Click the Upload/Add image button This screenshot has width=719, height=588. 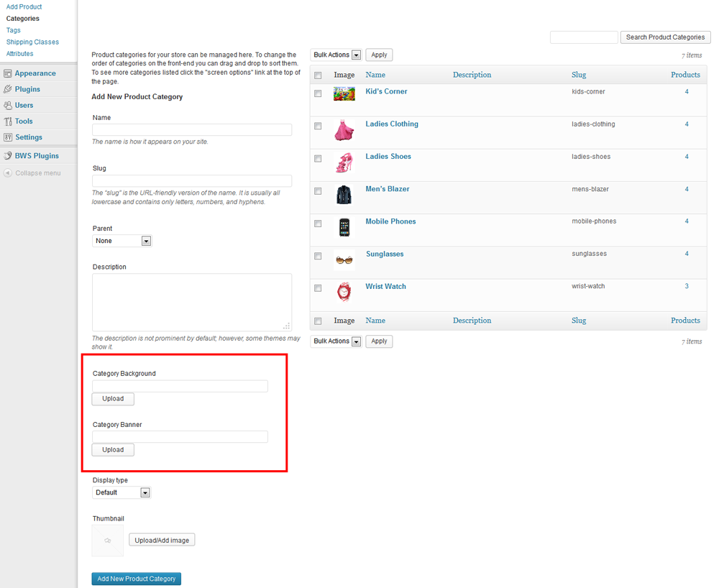click(x=162, y=541)
